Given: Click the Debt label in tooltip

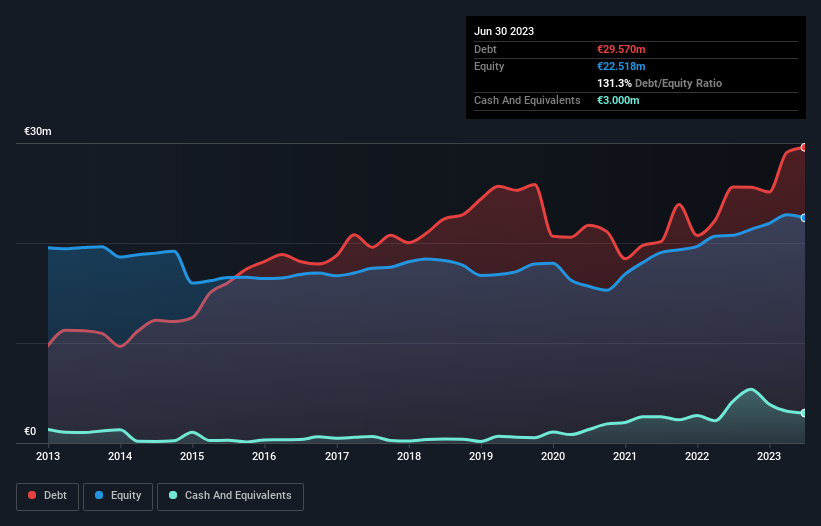Looking at the screenshot, I should [485, 49].
